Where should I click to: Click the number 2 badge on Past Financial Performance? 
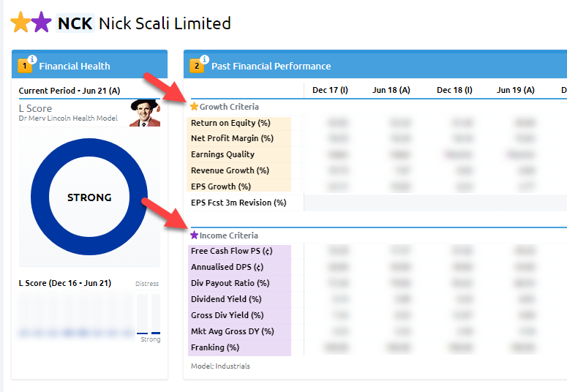pos(196,66)
